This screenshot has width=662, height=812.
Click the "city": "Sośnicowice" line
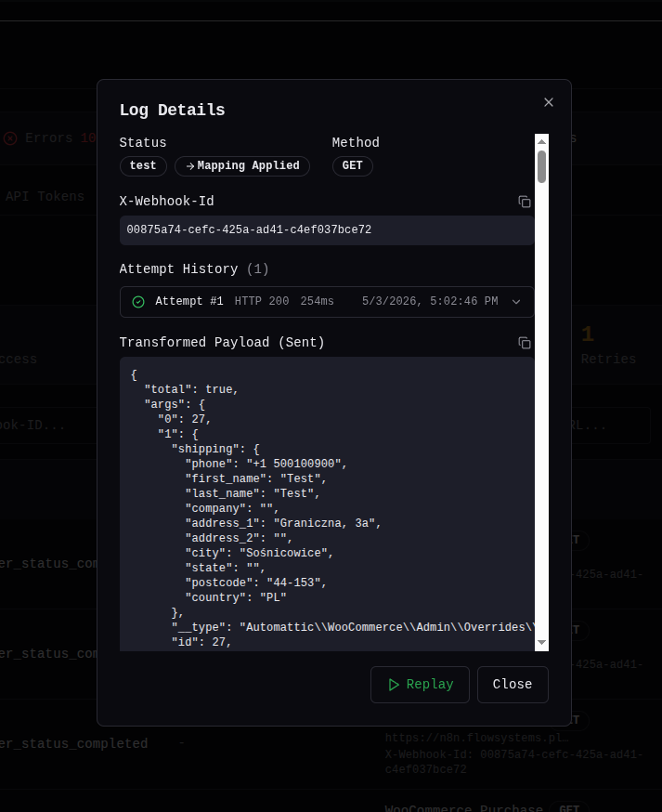(x=259, y=553)
